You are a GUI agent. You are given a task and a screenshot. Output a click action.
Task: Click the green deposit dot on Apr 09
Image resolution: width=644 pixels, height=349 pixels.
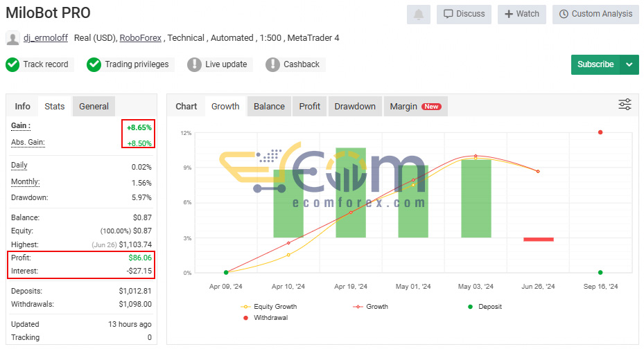[226, 272]
